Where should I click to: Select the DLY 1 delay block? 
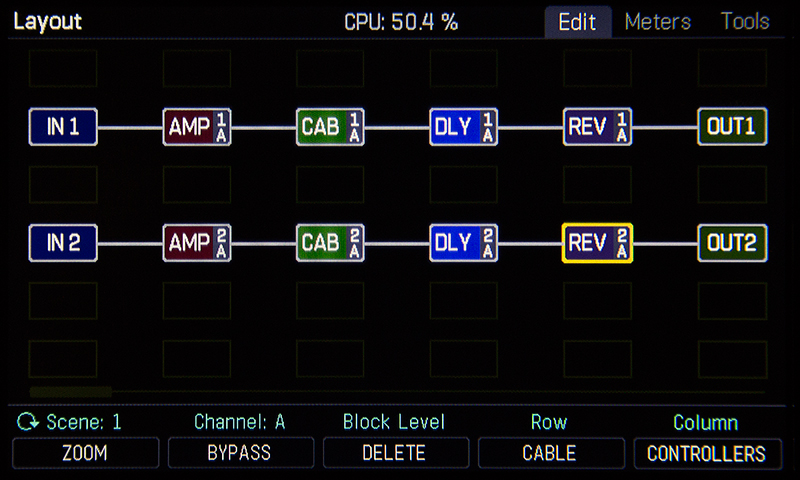coord(464,127)
